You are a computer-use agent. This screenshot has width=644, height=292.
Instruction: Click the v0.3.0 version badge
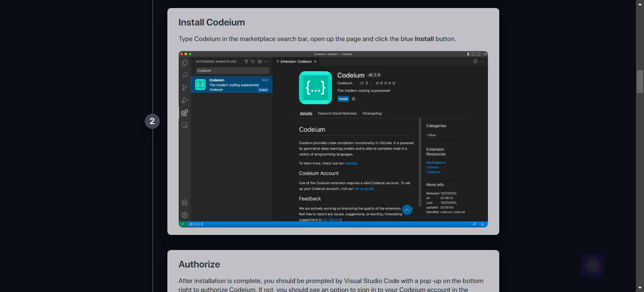tap(374, 75)
